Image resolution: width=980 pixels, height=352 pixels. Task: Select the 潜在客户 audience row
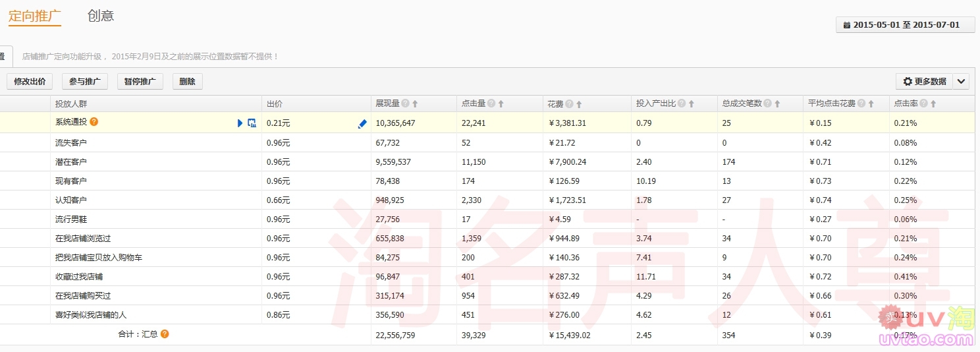[71, 161]
